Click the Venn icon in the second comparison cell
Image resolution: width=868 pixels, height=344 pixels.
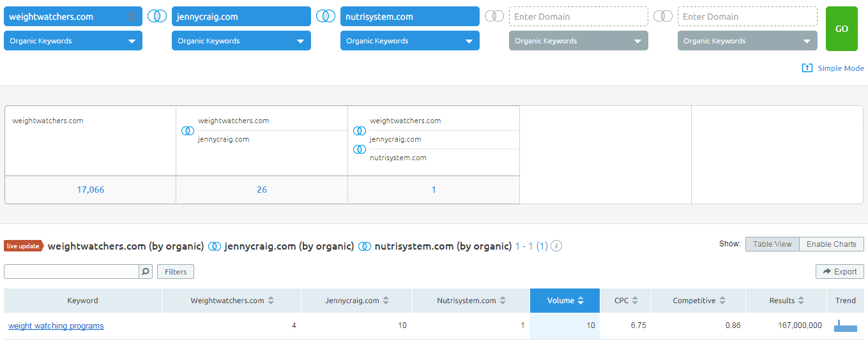point(188,130)
